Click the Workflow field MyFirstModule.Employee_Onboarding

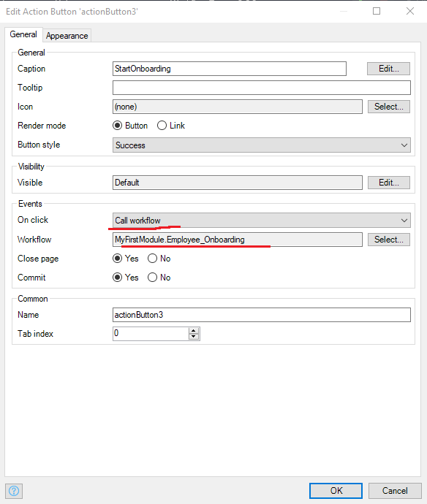pyautogui.click(x=238, y=240)
